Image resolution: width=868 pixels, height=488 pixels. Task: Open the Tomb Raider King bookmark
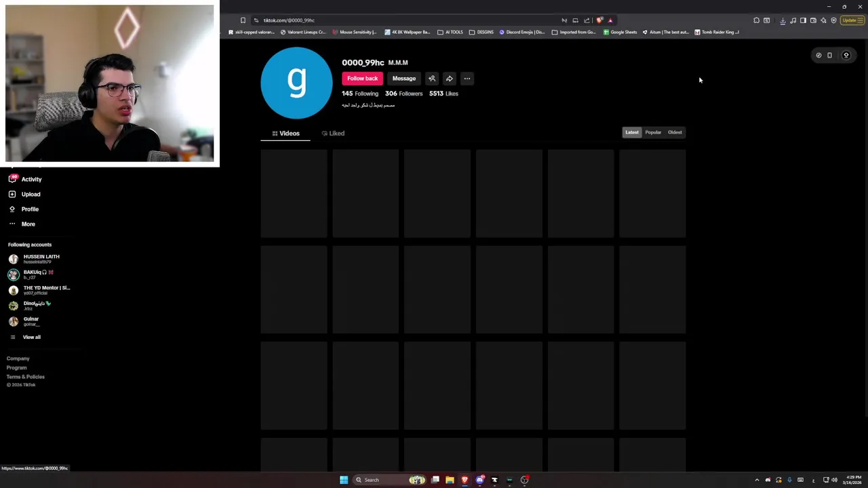pos(717,32)
